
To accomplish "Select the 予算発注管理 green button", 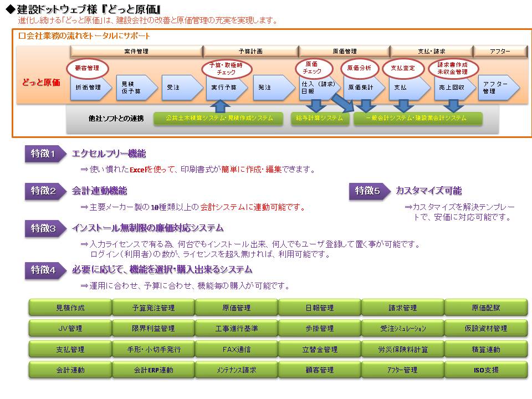I will [154, 308].
